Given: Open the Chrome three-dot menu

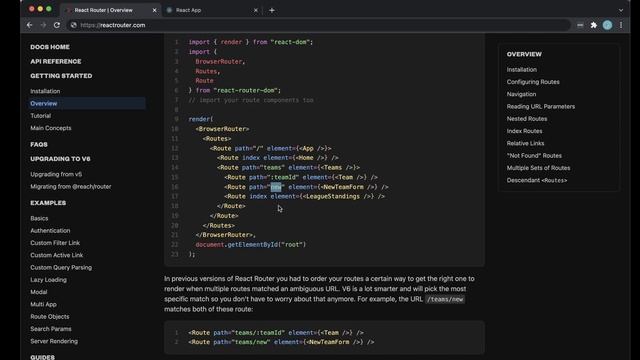Looking at the screenshot, I should pos(621,25).
